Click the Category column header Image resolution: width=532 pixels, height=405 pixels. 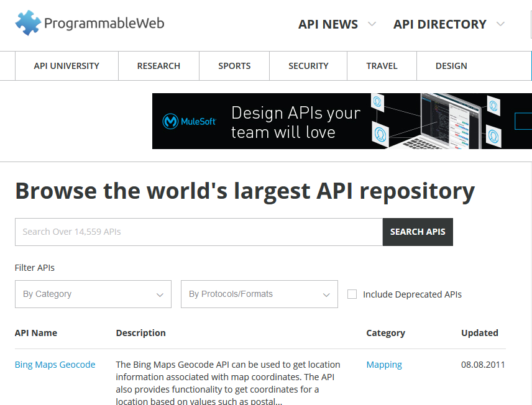click(386, 333)
